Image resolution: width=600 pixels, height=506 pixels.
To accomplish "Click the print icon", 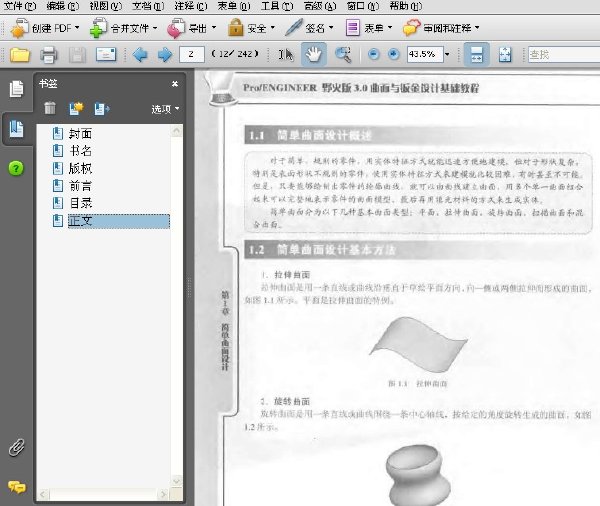I will coord(49,55).
